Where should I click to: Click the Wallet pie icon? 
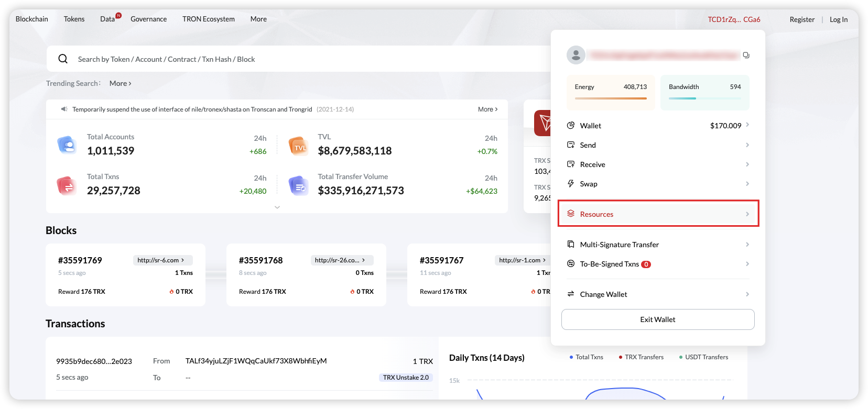(x=571, y=125)
